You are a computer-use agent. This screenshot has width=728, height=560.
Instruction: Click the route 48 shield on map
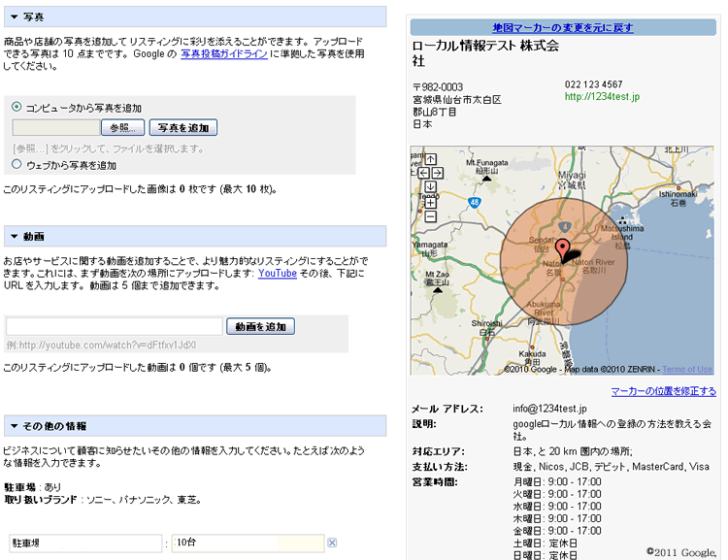[474, 203]
